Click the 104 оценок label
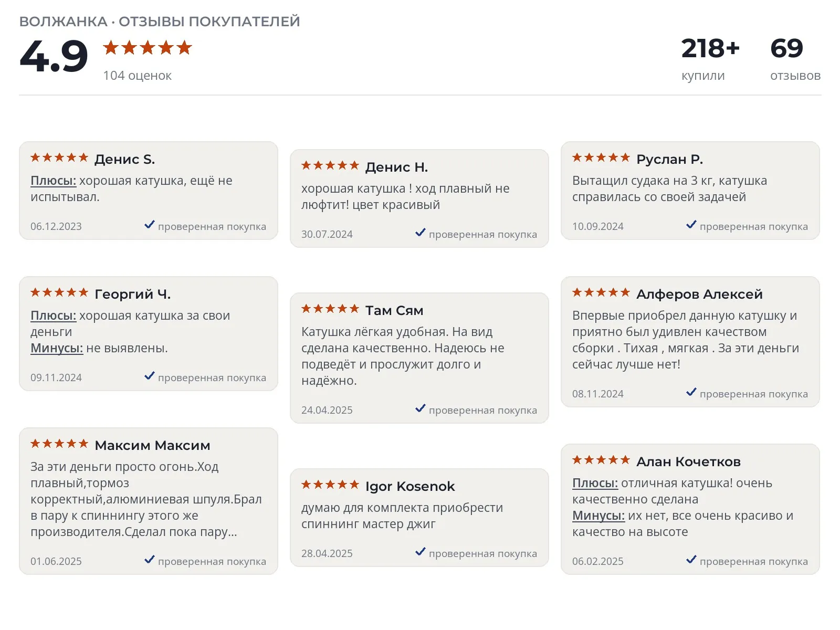 [137, 76]
